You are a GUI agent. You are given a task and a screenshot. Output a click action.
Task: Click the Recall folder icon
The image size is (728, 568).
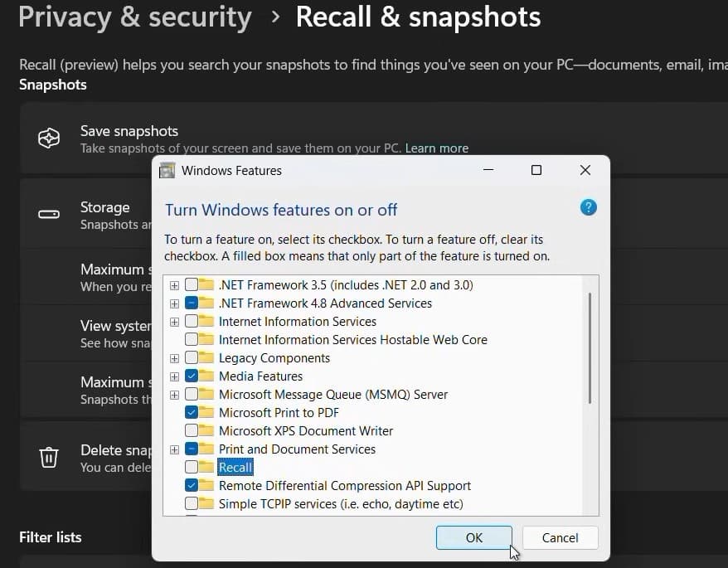click(206, 468)
